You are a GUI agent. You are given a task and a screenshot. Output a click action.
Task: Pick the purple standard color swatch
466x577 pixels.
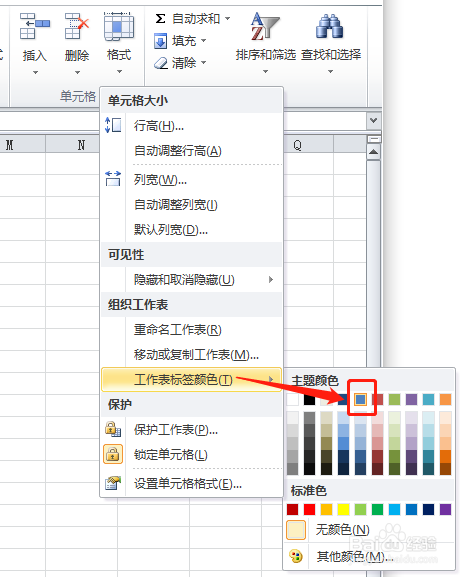click(x=445, y=510)
